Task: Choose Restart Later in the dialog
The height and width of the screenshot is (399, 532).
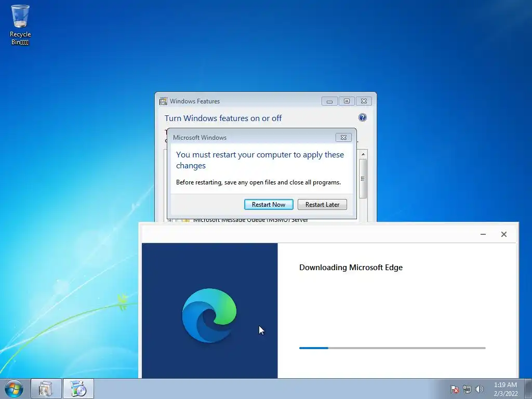Action: [x=322, y=205]
